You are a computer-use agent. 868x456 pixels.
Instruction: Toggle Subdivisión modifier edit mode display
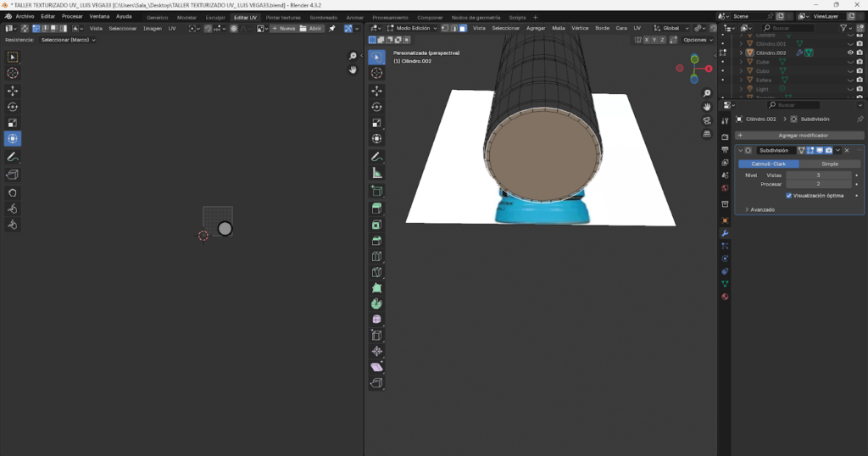(x=810, y=151)
